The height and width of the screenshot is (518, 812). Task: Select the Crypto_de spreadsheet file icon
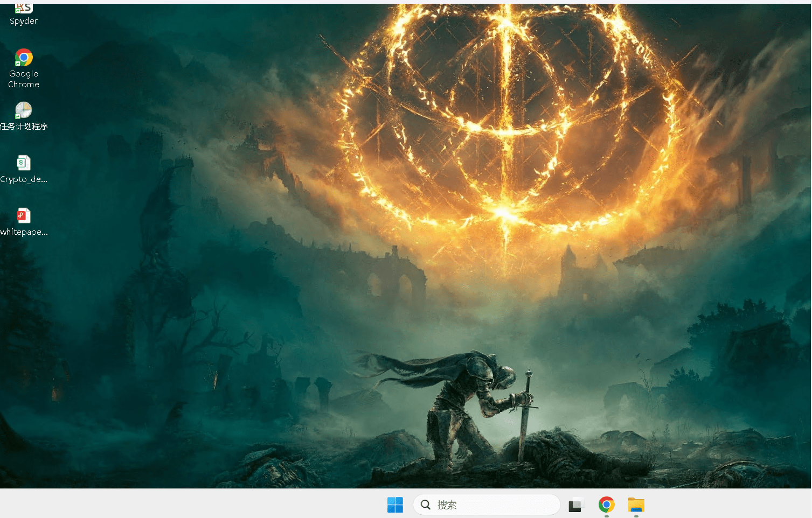tap(24, 163)
